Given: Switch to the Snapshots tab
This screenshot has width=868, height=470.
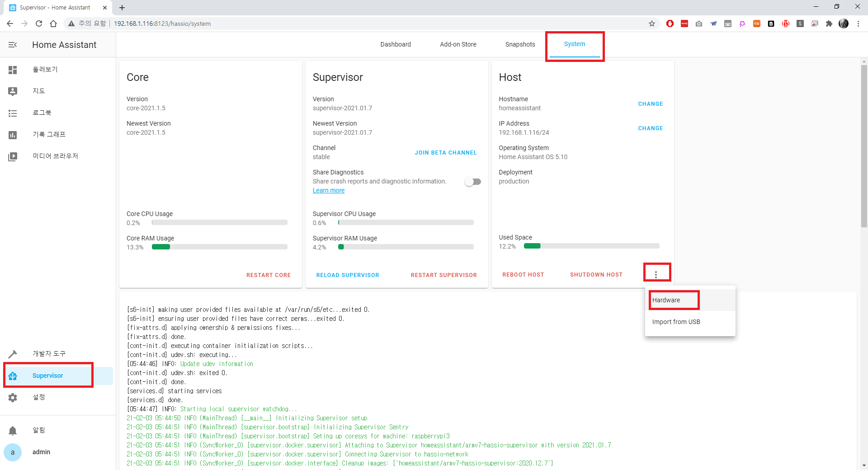Looking at the screenshot, I should point(520,44).
